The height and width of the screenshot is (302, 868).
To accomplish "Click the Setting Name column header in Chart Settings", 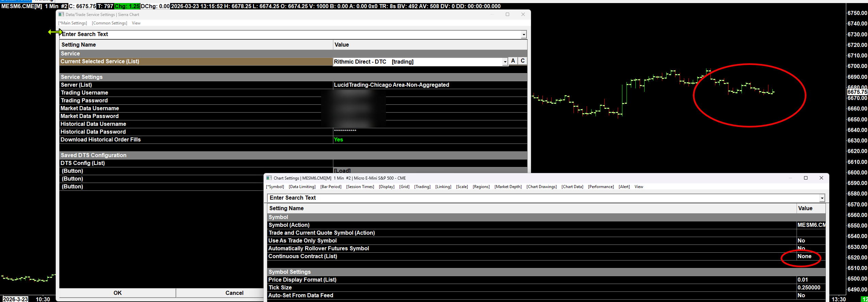I will (x=532, y=208).
